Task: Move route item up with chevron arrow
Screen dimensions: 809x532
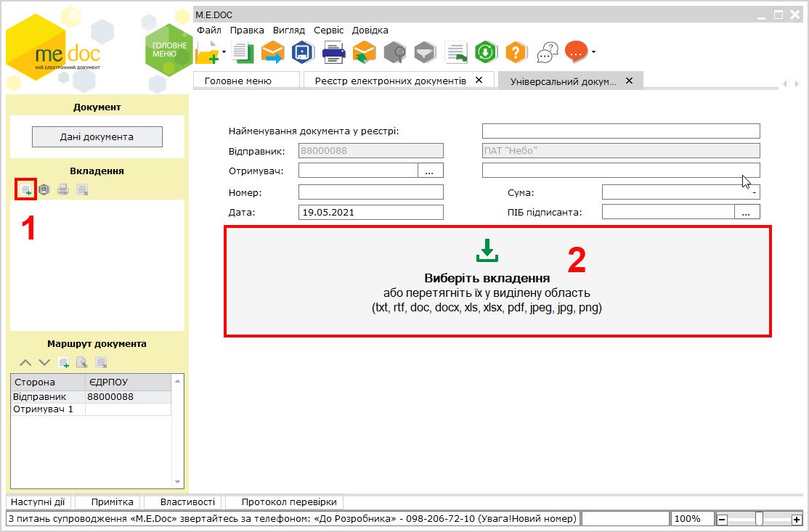Action: coord(25,363)
